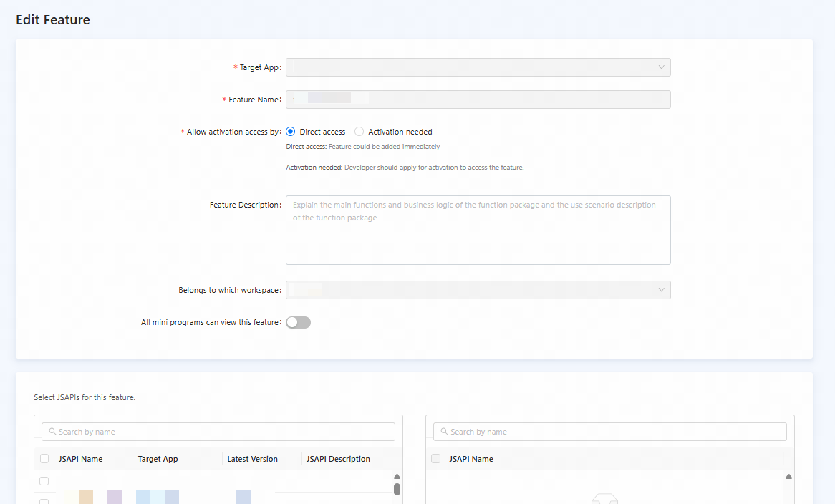This screenshot has width=835, height=504.
Task: Check the select-all box beside left JSAPI Name
Action: click(x=44, y=459)
